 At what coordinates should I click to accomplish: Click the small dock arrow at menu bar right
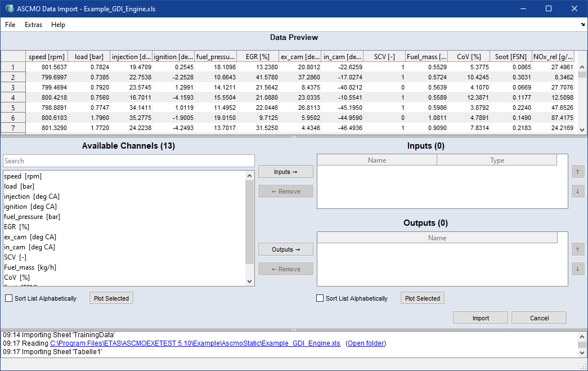(582, 25)
